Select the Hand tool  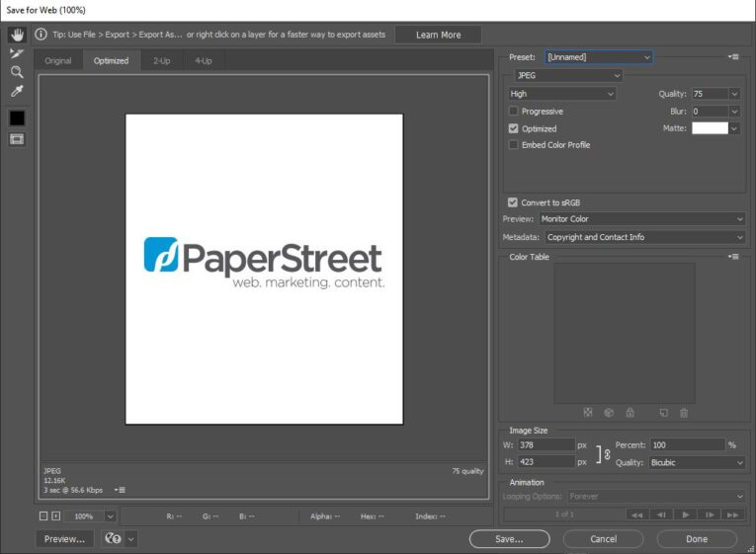pyautogui.click(x=17, y=35)
